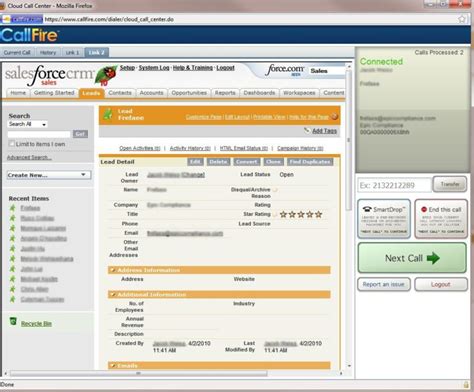
Task: Click the green arrow on Next Call
Action: 433,258
